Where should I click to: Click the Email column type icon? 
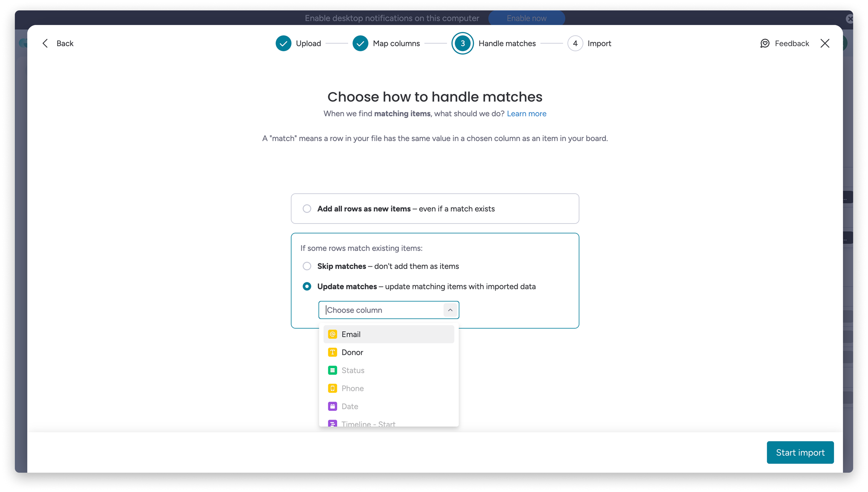[333, 334]
